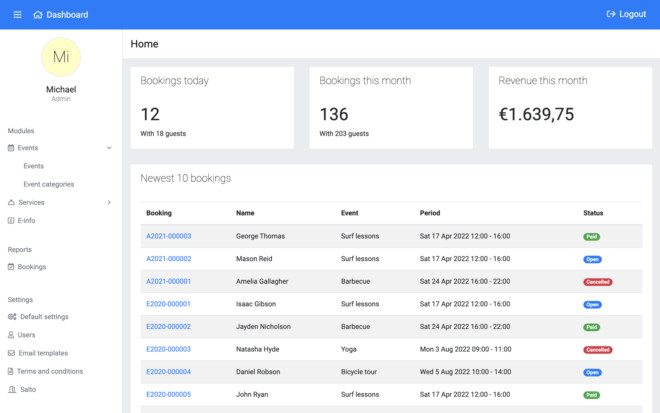This screenshot has width=660, height=413.
Task: Click the Paid badge for George Thomas
Action: (x=591, y=237)
